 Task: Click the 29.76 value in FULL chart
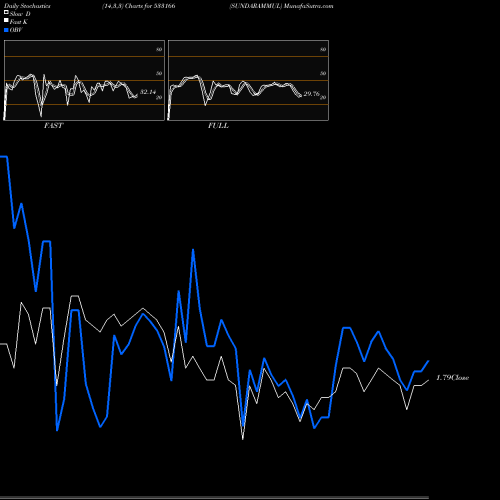(312, 94)
